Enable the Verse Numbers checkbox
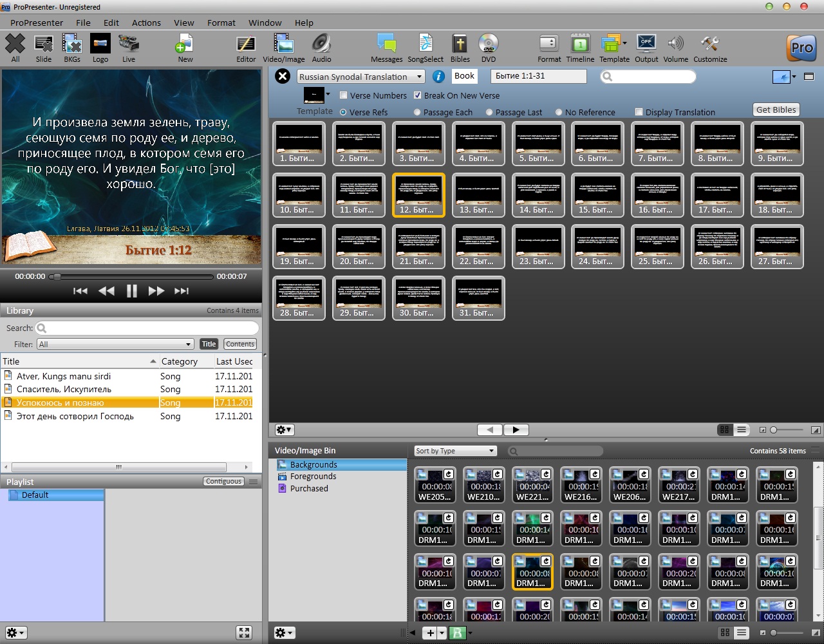 (x=344, y=95)
